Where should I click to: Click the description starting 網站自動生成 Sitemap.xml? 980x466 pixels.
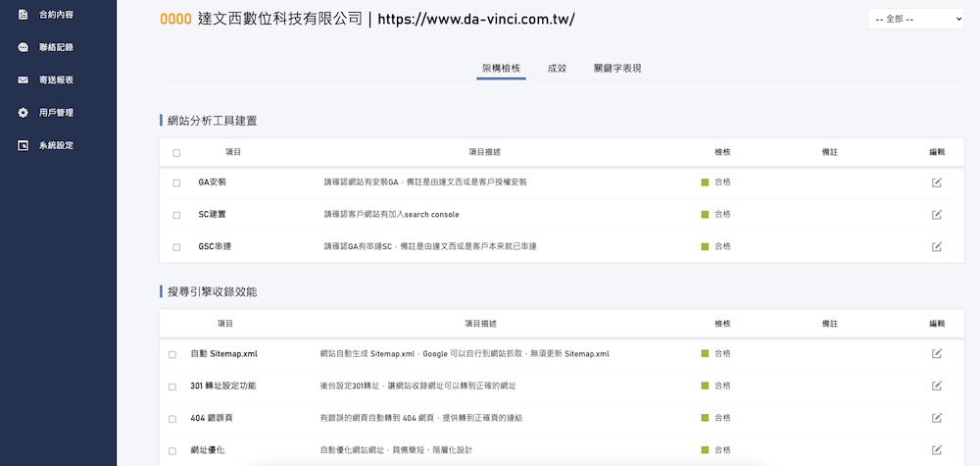pos(465,353)
